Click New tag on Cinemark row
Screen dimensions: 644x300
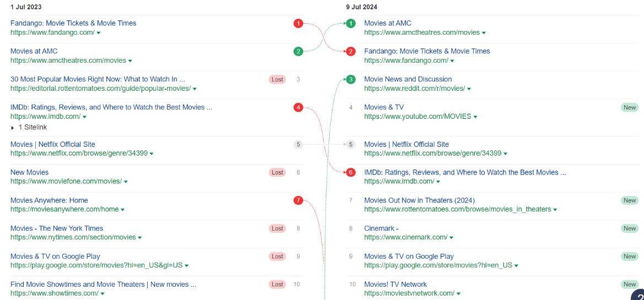(x=630, y=228)
